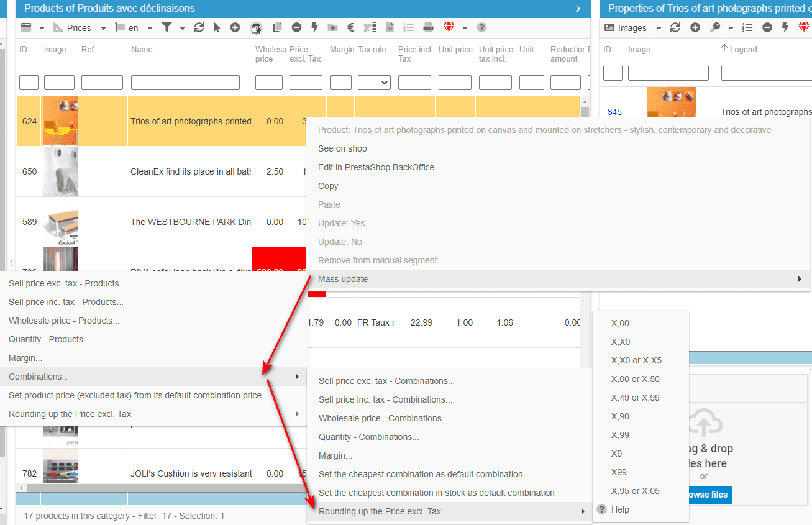This screenshot has height=525, width=812.
Task: Click the key icon in Properties toolbar
Action: (714, 28)
